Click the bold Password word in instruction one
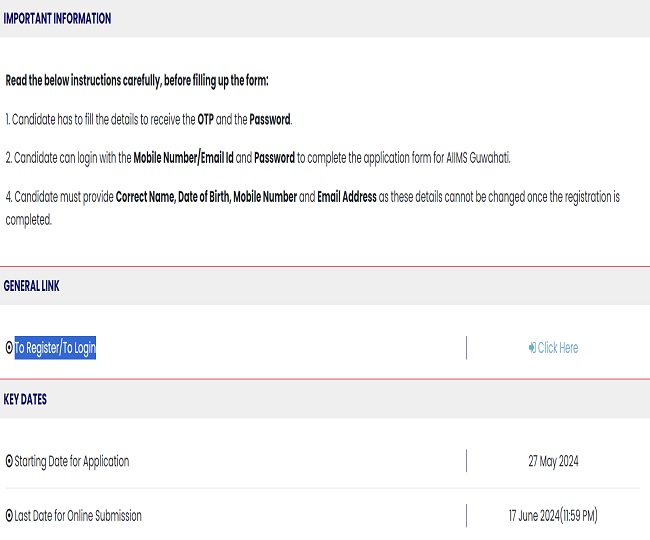The width and height of the screenshot is (650, 540). [270, 119]
